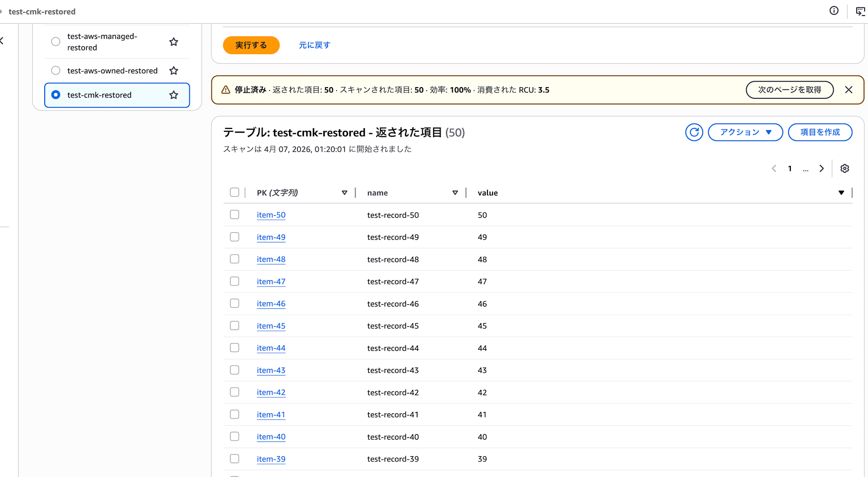Click the 実行する run button
The height and width of the screenshot is (477, 868).
[251, 45]
